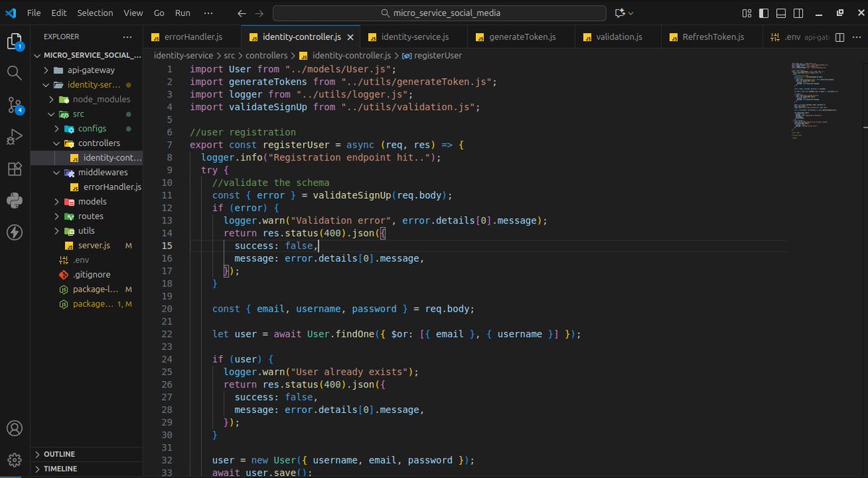Switch to the RefreshToken.js tab
Image resolution: width=868 pixels, height=478 pixels.
(712, 37)
